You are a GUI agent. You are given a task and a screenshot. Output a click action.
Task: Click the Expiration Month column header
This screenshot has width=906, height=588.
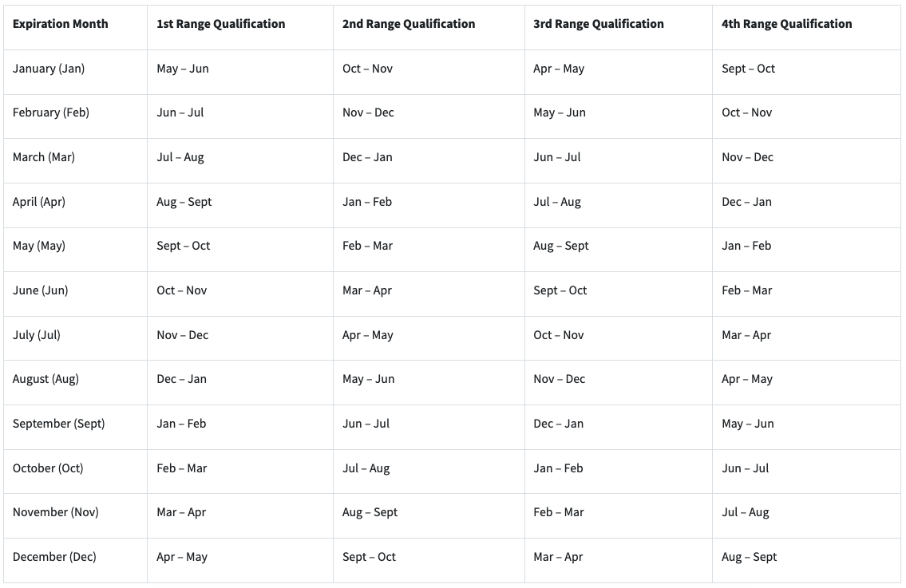60,24
